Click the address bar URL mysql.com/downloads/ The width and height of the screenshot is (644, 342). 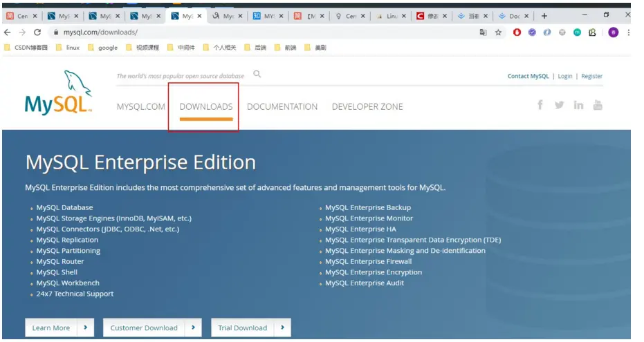pos(100,32)
